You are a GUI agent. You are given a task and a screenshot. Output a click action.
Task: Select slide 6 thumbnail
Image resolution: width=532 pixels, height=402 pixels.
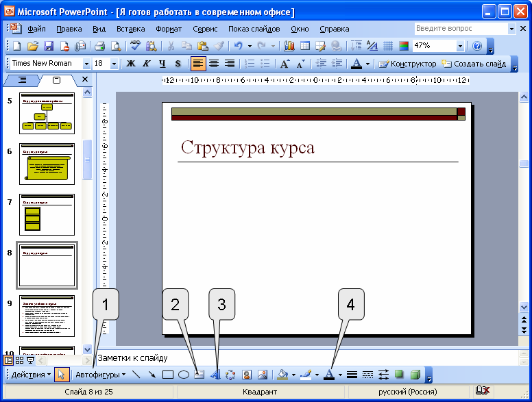[x=47, y=164]
